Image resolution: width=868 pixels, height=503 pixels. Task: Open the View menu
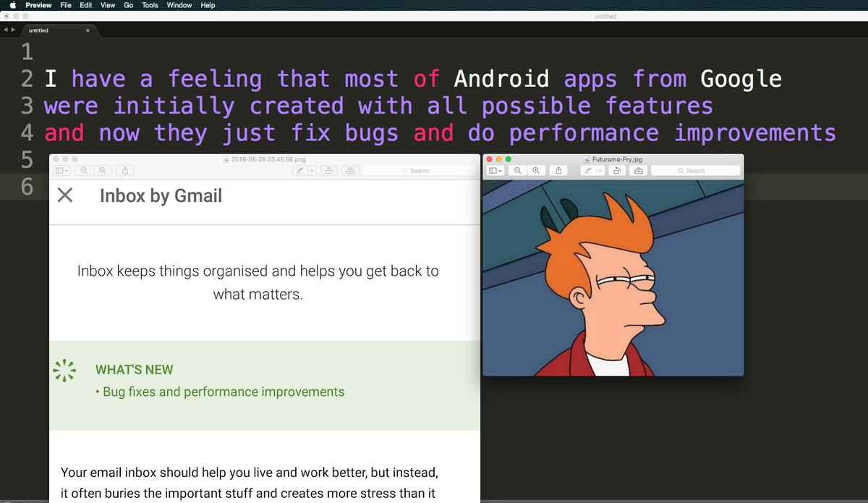click(x=108, y=5)
